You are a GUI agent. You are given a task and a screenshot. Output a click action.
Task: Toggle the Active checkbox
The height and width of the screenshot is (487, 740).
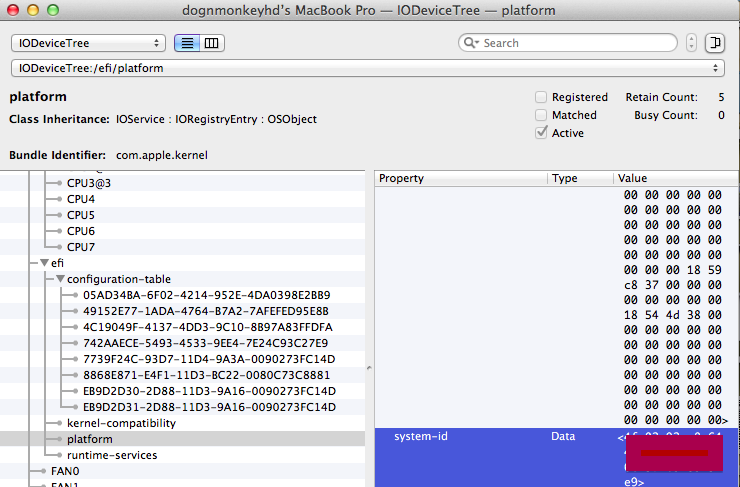pos(541,133)
